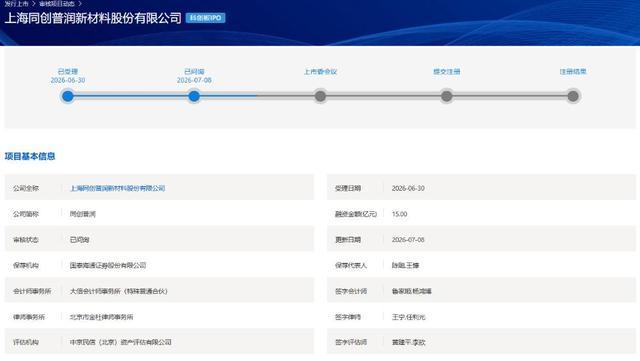Click the 律师事务所 value 北京市金杜律师事务所
Viewport: 640px width, 361px height.
click(101, 317)
